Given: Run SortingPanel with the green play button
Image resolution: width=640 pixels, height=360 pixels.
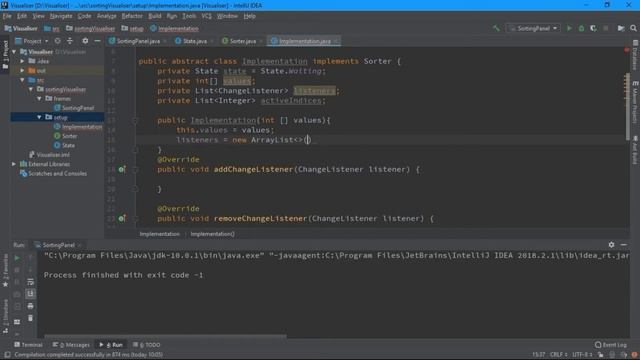Looking at the screenshot, I should pos(569,28).
